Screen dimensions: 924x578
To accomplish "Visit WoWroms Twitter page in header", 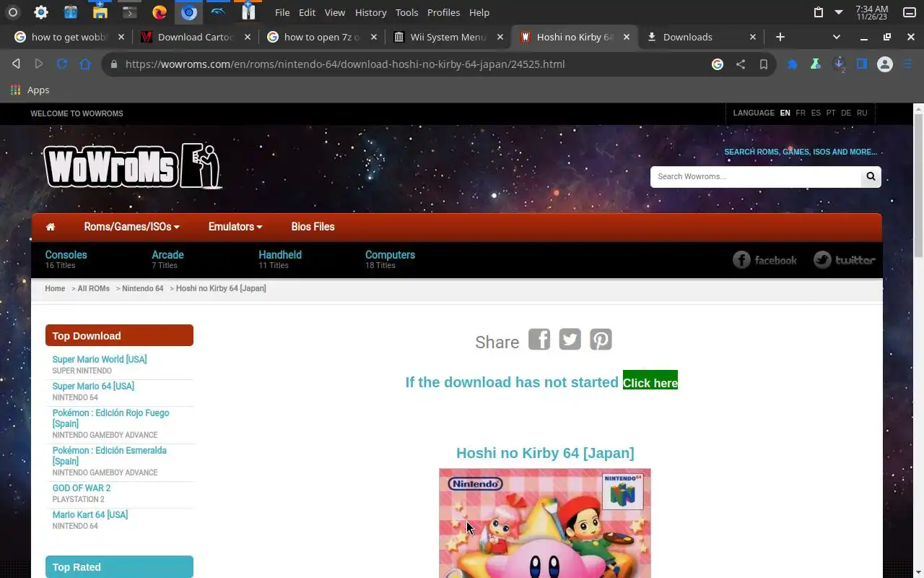I will (x=845, y=260).
